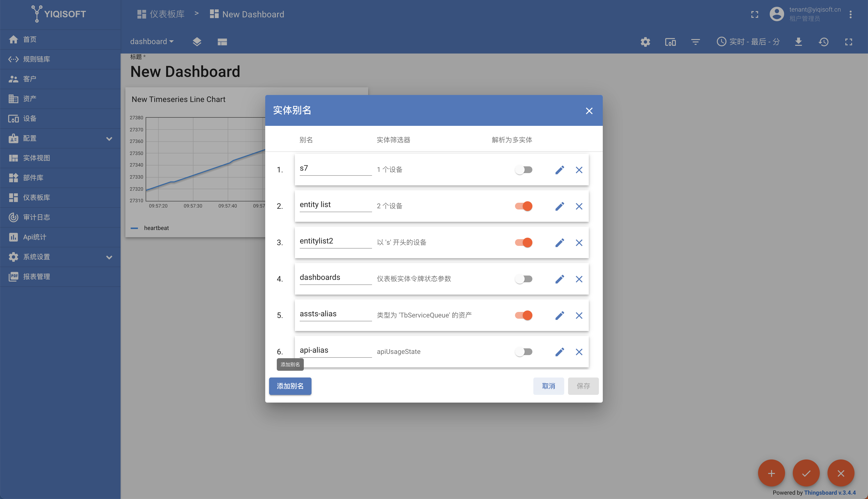
Task: Enable multi-entity toggle for s7
Action: tap(524, 170)
